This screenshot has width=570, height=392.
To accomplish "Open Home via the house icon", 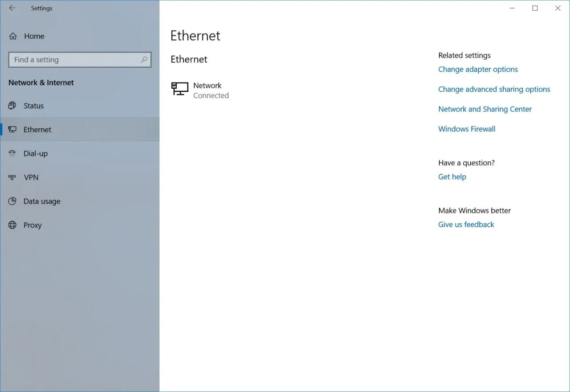I will (x=13, y=36).
